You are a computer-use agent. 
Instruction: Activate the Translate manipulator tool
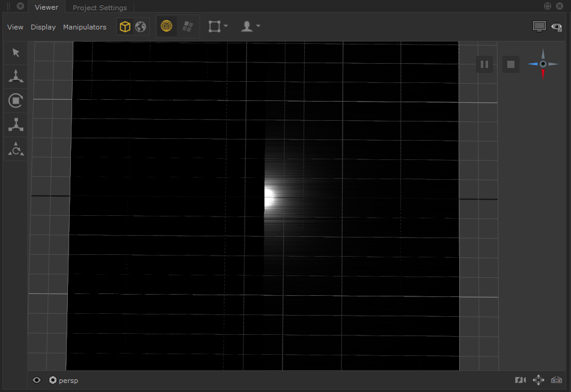[16, 76]
